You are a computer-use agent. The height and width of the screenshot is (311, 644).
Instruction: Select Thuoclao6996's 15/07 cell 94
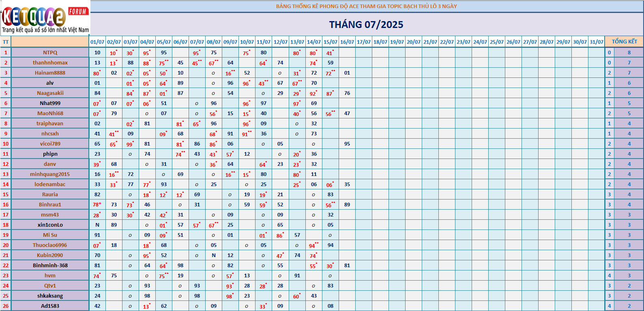click(x=331, y=245)
